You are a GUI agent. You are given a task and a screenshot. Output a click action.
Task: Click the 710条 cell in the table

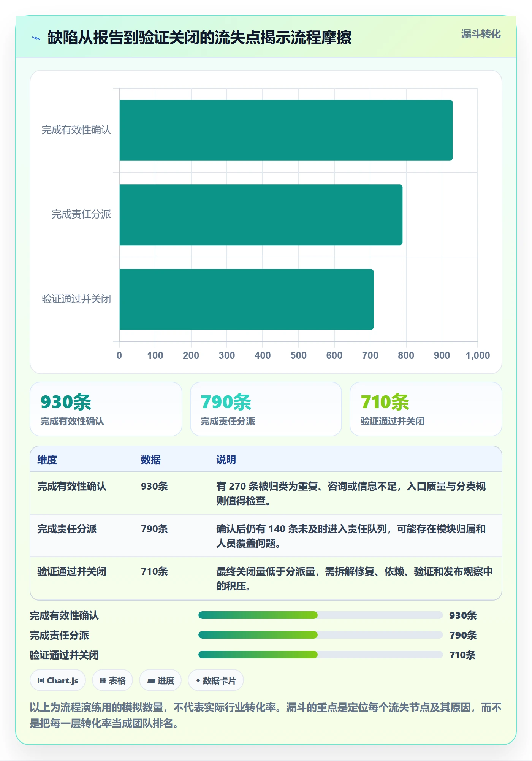(154, 571)
